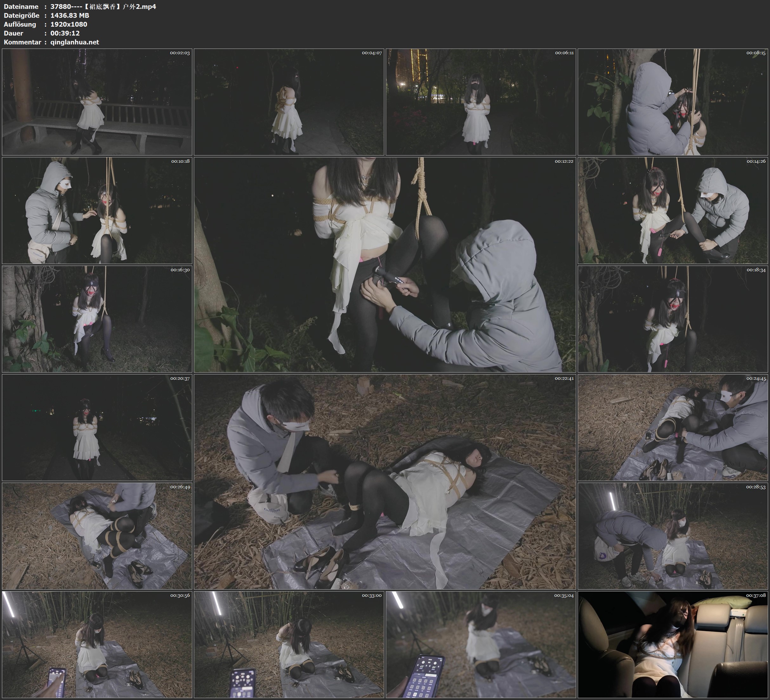
Task: Select the frame at 00:35:04
Action: (x=481, y=644)
